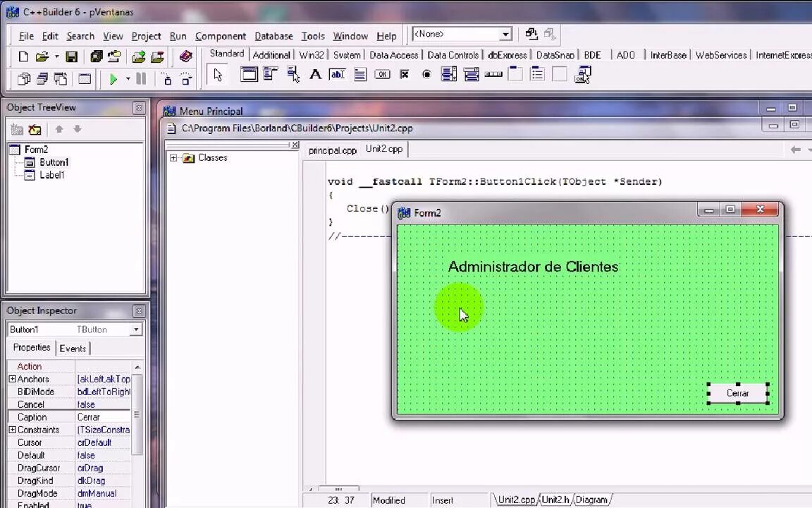
Task: Close the class explorer pane
Action: coord(295,145)
